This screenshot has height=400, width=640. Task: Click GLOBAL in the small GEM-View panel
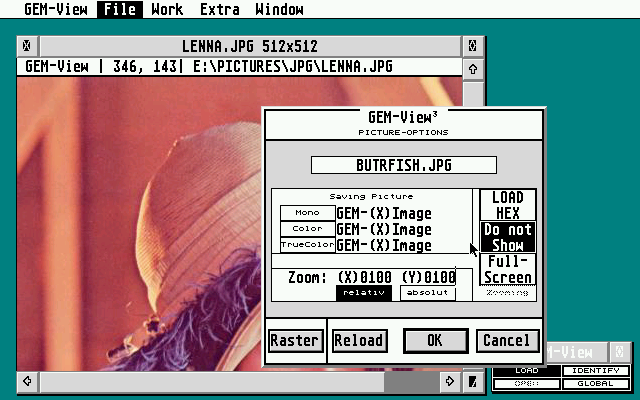(596, 384)
